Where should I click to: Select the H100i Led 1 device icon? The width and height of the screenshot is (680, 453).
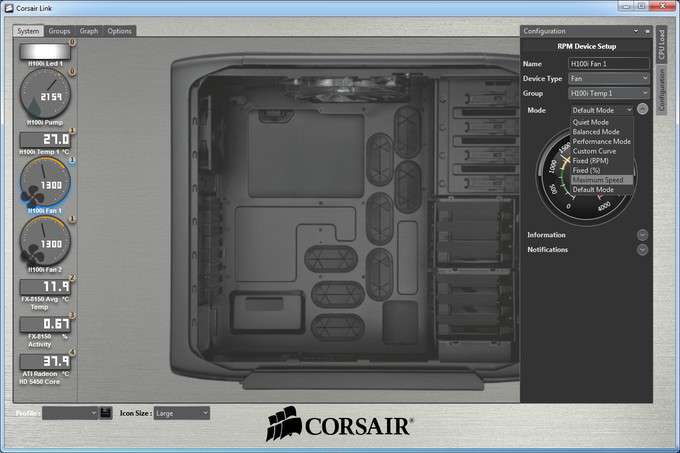tap(45, 51)
